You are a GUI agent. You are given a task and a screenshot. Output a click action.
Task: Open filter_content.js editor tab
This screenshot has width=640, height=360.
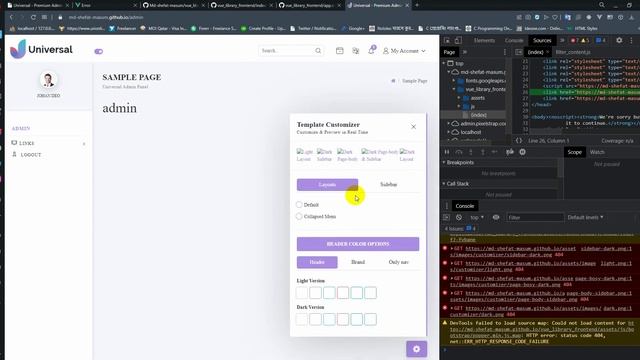coord(573,52)
